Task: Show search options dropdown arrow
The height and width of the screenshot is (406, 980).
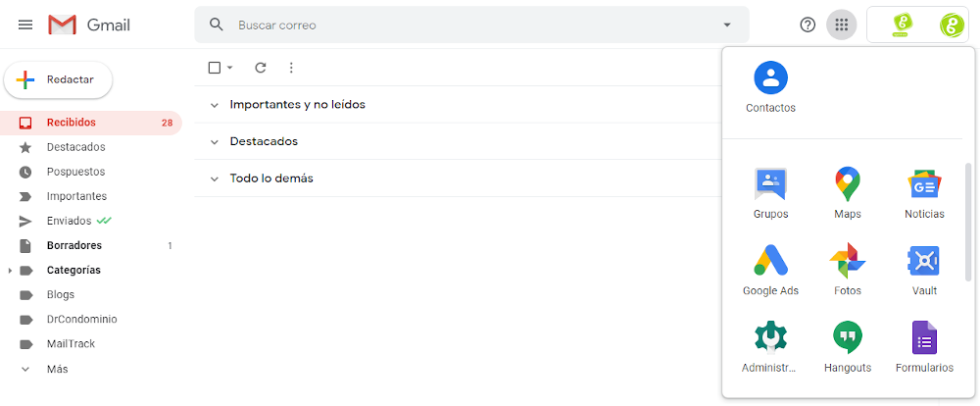Action: click(x=726, y=25)
